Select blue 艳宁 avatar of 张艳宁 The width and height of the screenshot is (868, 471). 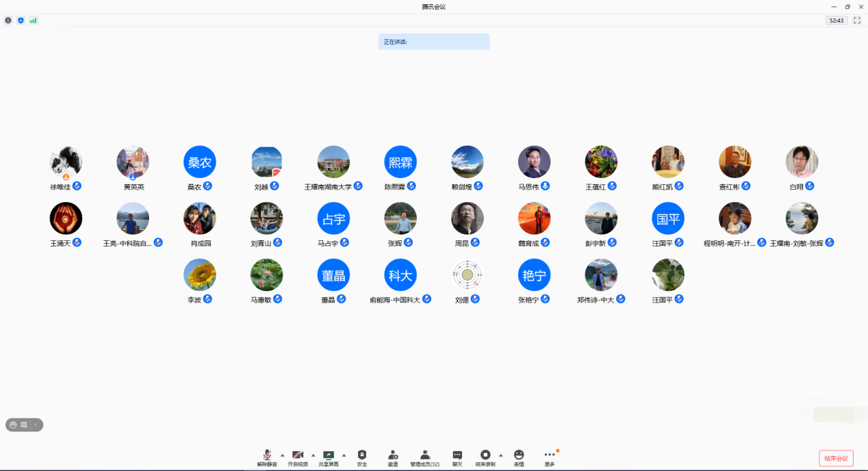[x=535, y=275]
